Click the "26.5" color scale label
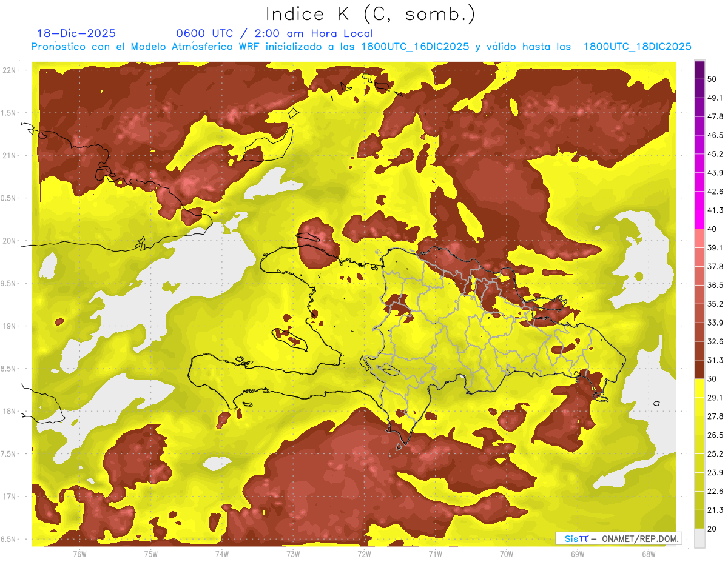Screen dimensions: 728x562 [715, 435]
